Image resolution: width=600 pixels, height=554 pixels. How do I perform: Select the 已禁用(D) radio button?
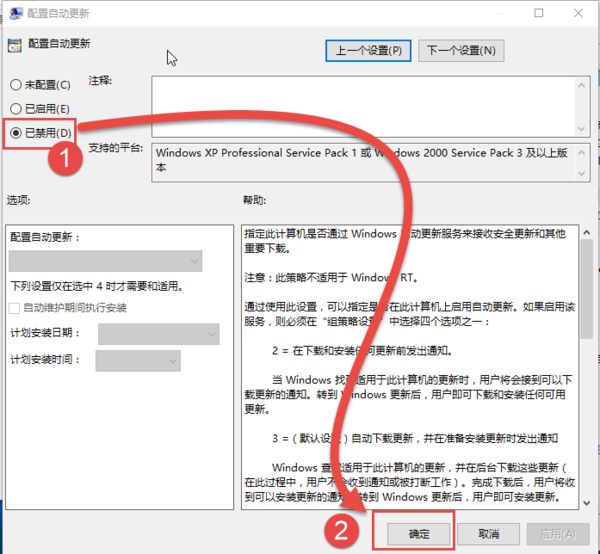click(x=16, y=133)
